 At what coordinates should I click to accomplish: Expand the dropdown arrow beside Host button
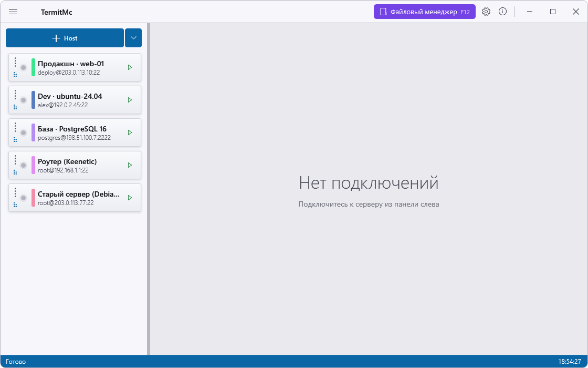point(133,38)
